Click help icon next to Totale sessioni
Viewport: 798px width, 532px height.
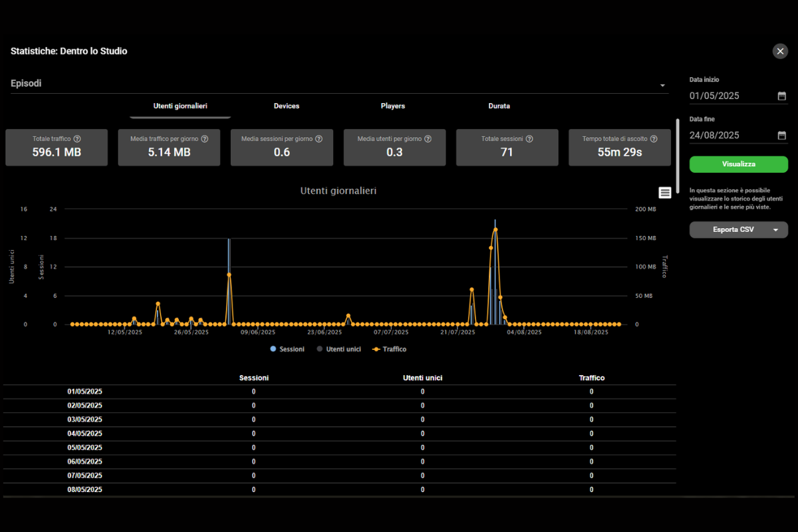[x=529, y=139]
